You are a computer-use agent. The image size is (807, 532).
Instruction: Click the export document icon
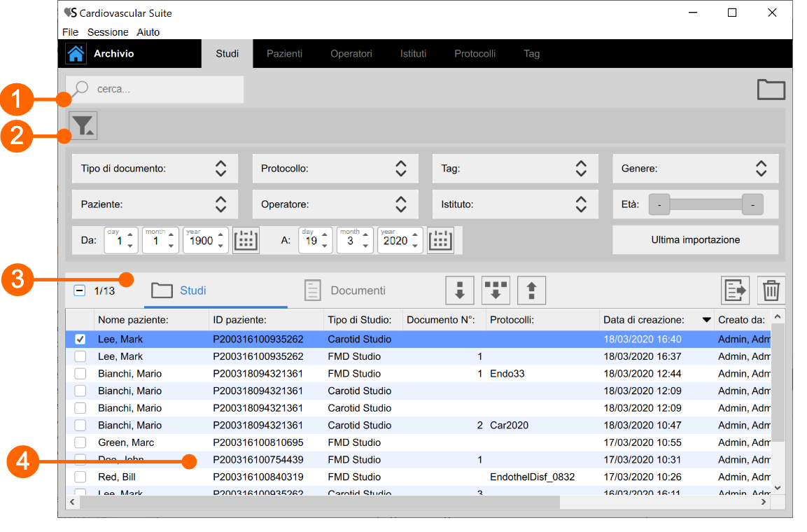pos(735,290)
